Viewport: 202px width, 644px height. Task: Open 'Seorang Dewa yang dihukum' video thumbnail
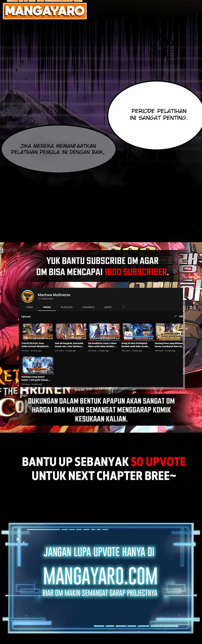(169, 332)
